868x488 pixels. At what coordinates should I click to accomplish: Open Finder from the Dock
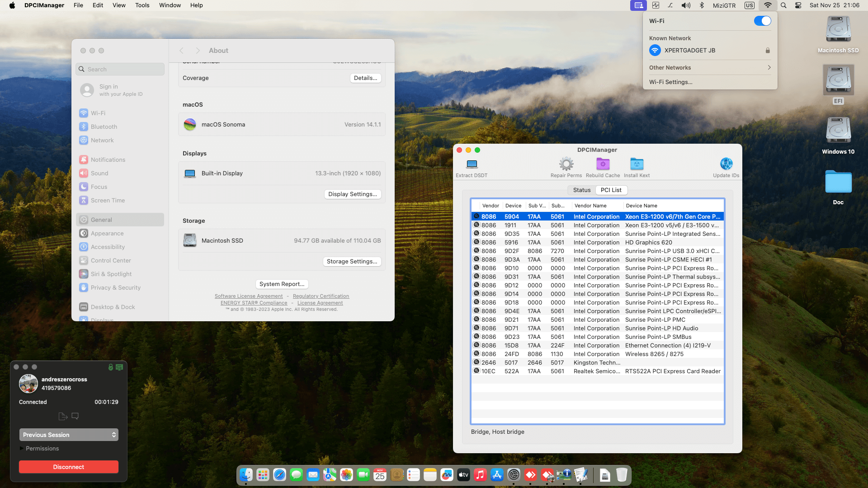click(246, 475)
